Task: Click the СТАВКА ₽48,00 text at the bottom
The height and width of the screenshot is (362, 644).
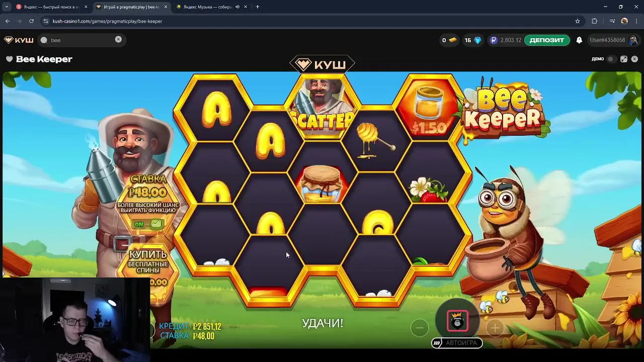Action: (187, 336)
